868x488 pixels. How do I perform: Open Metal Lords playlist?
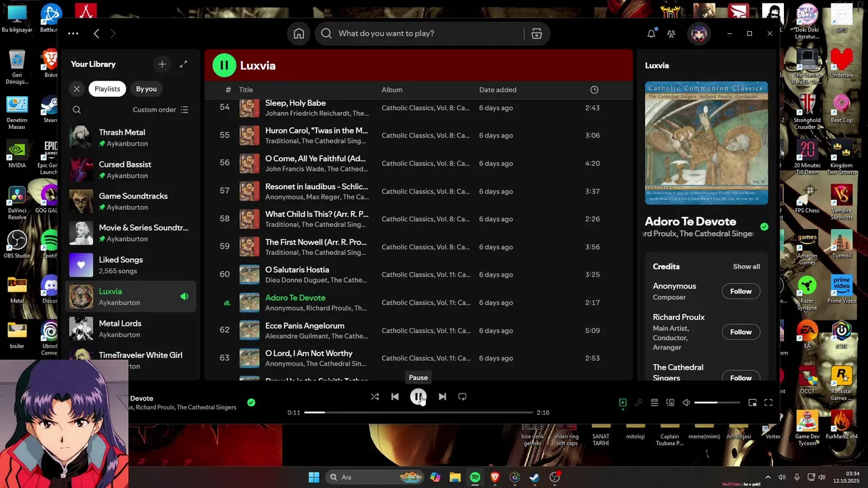[130, 329]
